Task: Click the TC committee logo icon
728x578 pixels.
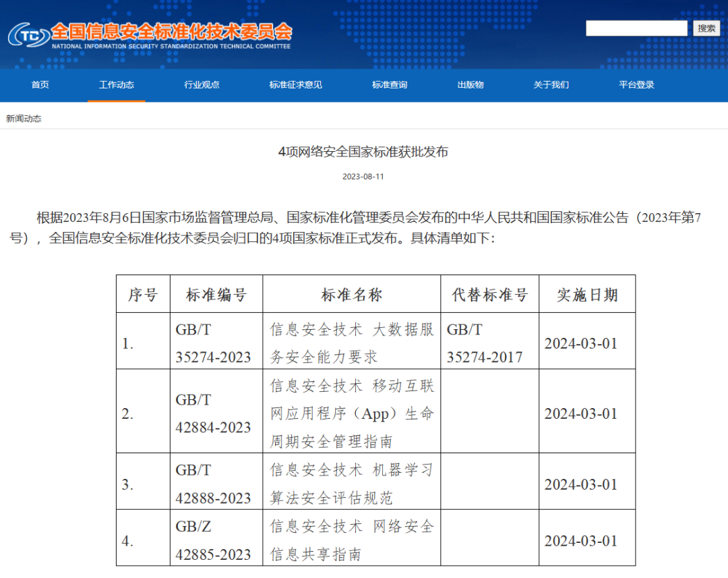Action: [x=28, y=34]
